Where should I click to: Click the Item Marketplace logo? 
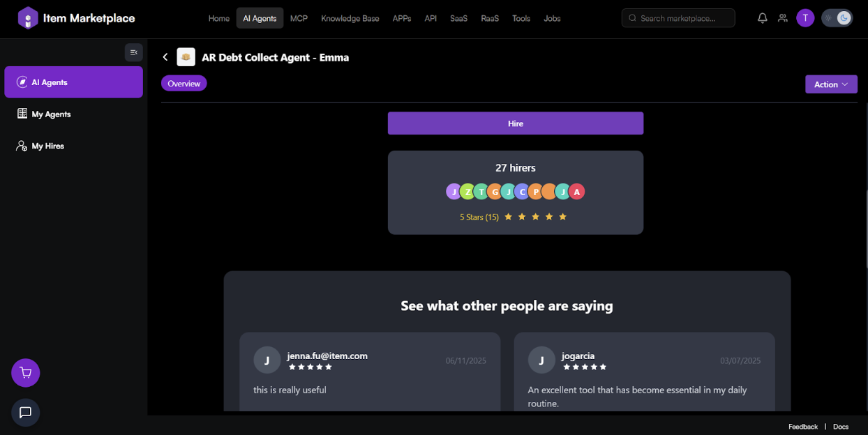point(77,18)
